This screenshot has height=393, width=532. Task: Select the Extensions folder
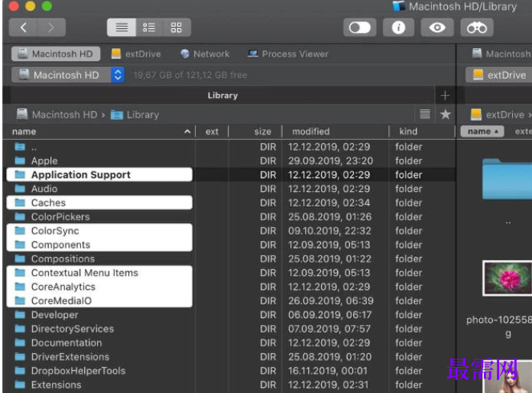click(x=229, y=385)
